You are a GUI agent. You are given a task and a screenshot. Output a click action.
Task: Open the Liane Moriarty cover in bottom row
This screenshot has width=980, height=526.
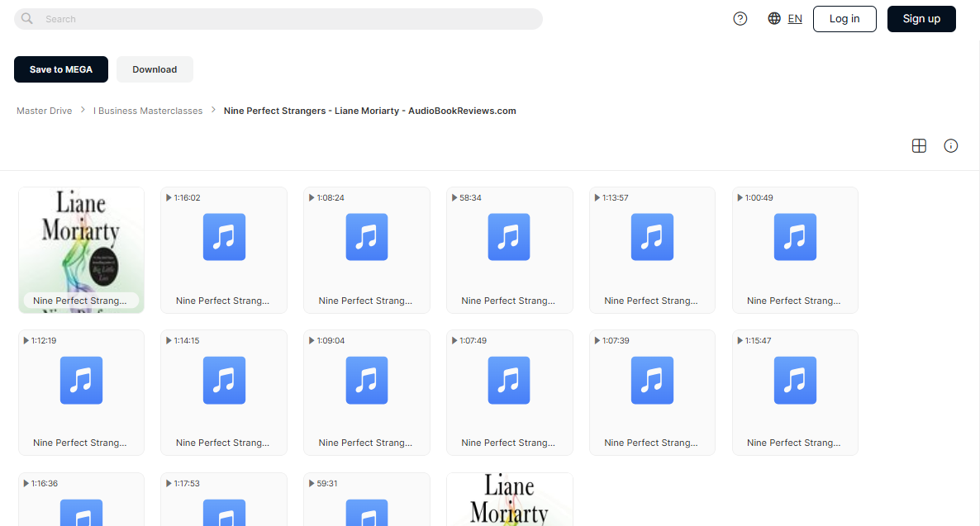(509, 499)
